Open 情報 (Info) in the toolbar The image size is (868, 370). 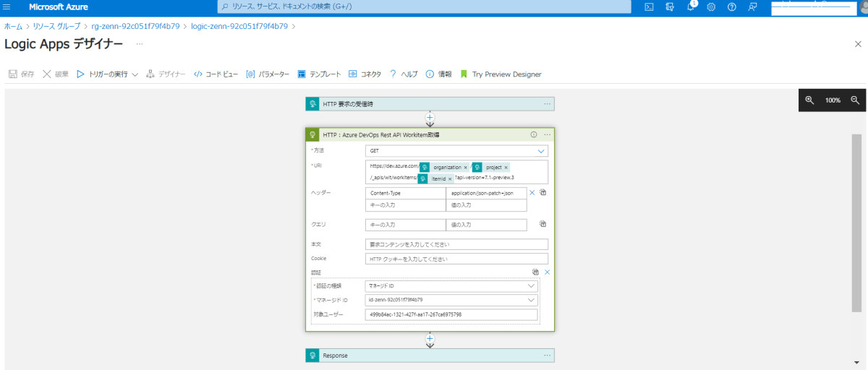(x=439, y=74)
